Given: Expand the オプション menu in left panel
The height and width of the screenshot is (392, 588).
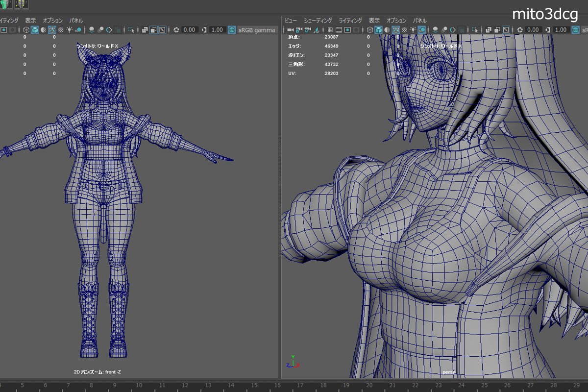Looking at the screenshot, I should click(52, 21).
